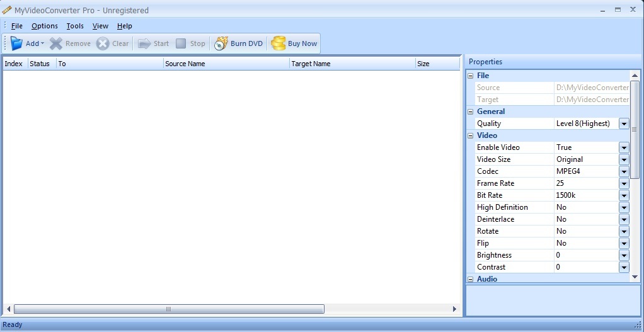
Task: Open the Help menu
Action: coord(124,26)
